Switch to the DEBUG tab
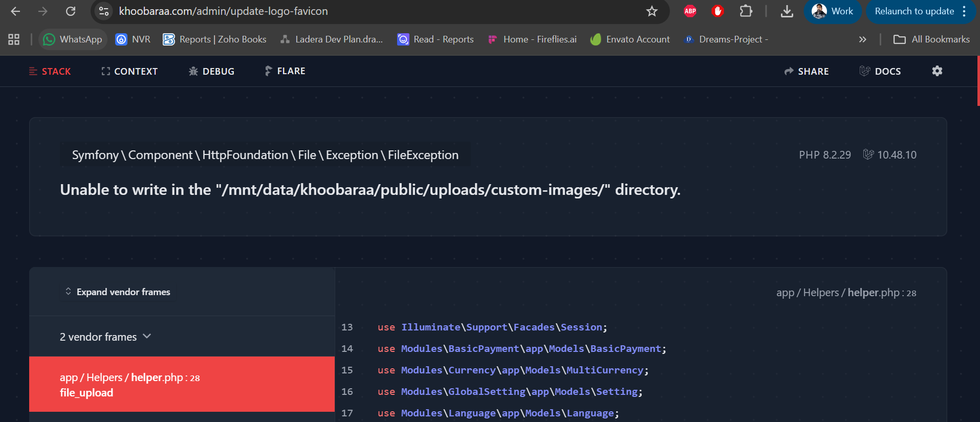 211,71
